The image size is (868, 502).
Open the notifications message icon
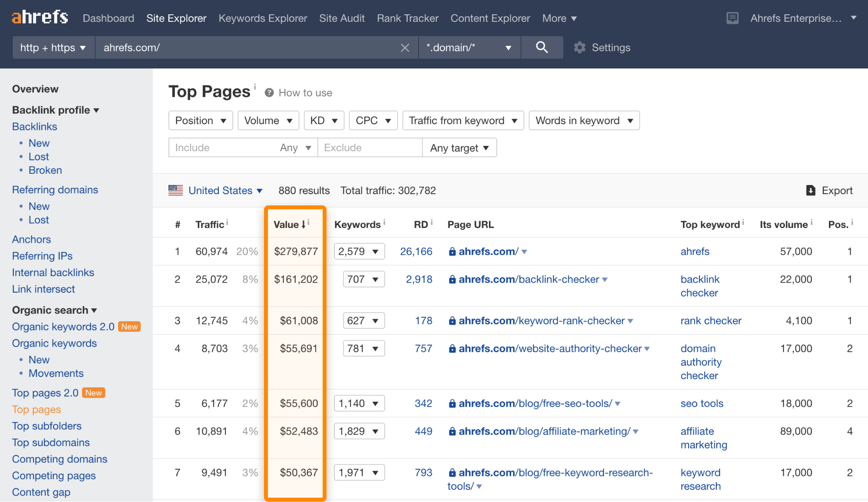(732, 18)
